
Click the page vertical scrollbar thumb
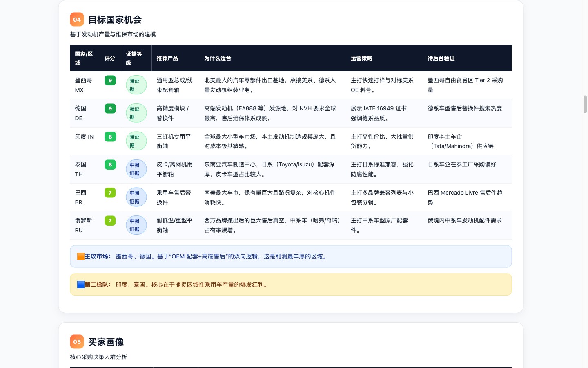pos(585,104)
